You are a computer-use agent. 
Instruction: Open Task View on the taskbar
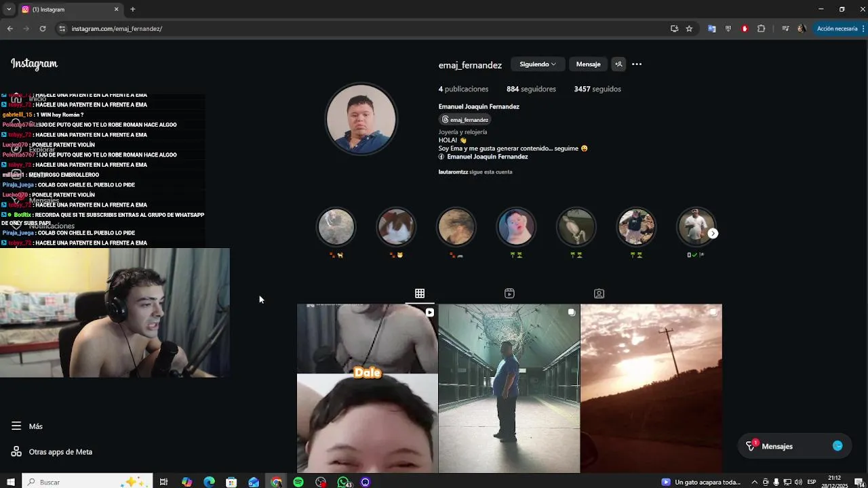[163, 482]
